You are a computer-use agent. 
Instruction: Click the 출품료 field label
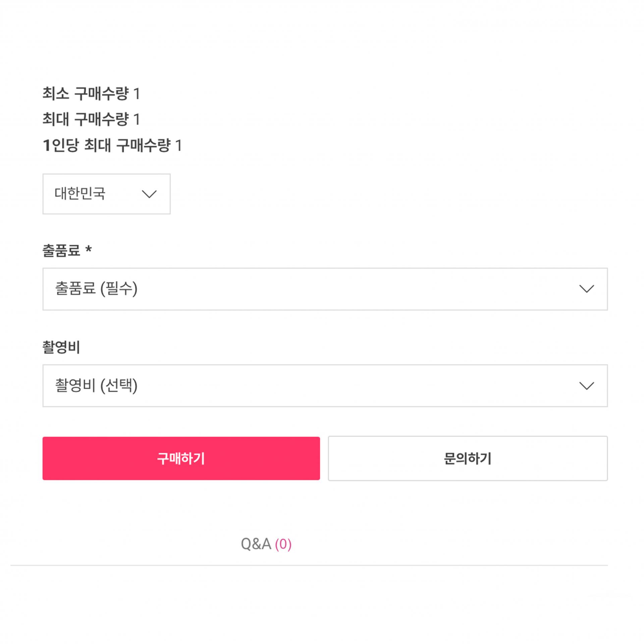point(61,251)
